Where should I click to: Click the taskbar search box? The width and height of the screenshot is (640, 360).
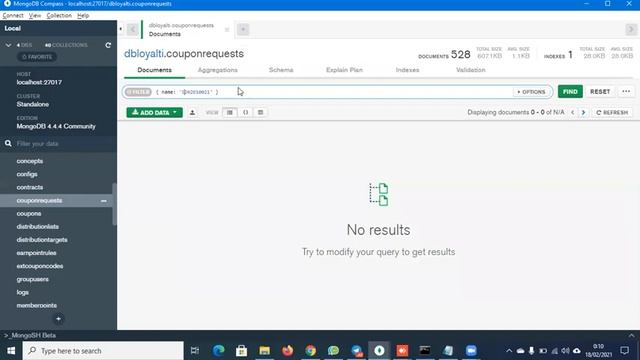(103, 351)
